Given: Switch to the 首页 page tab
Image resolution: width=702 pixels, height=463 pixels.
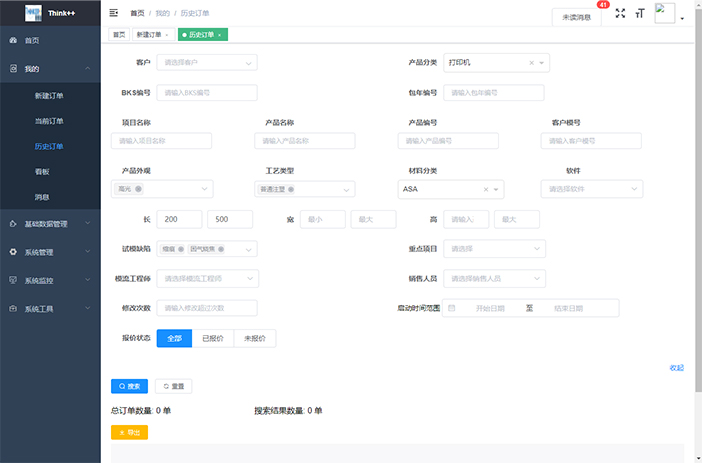Looking at the screenshot, I should point(119,35).
